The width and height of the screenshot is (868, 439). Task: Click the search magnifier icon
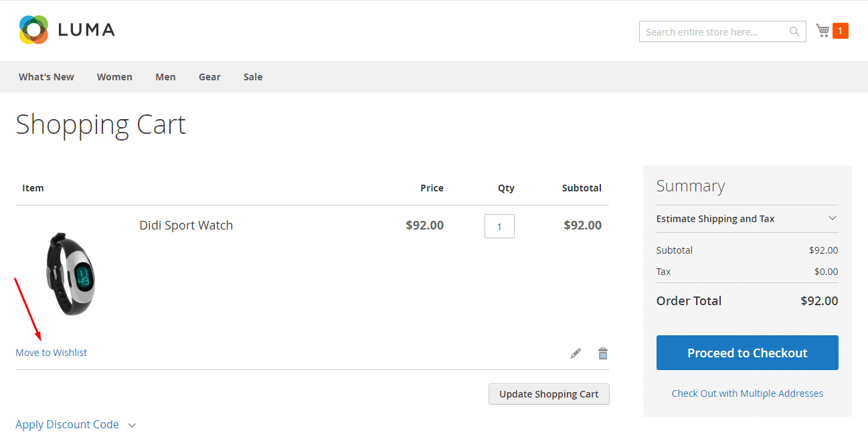[794, 31]
